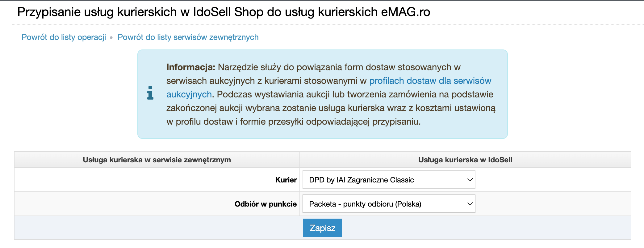Expand the Odbiór w punkcie dropdown

click(389, 204)
